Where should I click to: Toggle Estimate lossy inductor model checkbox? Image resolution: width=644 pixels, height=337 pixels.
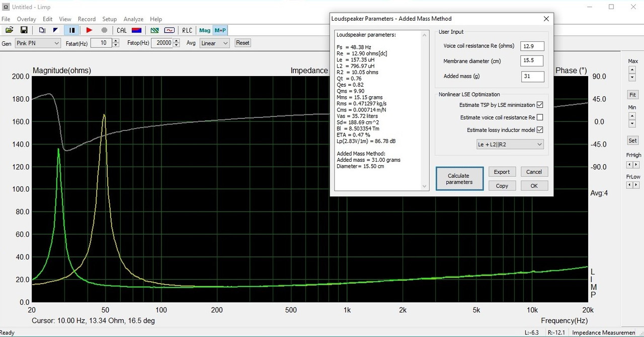(540, 130)
